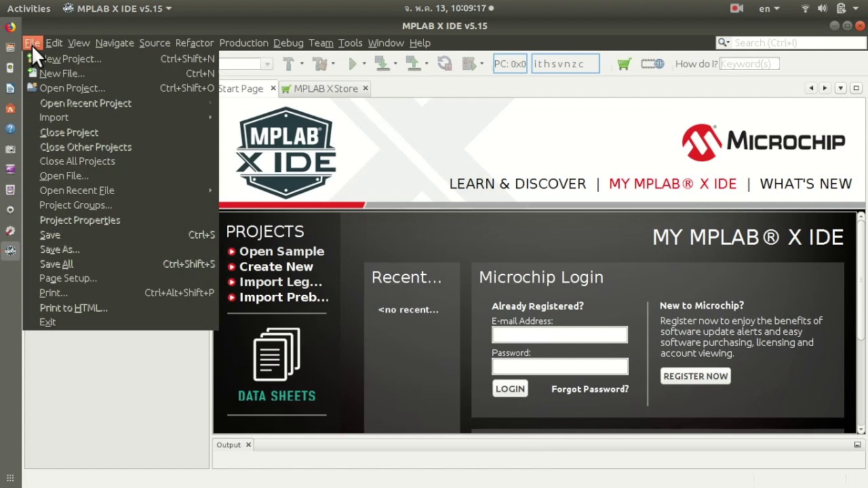Click the Open Sample link
This screenshot has width=868, height=488.
coord(281,251)
